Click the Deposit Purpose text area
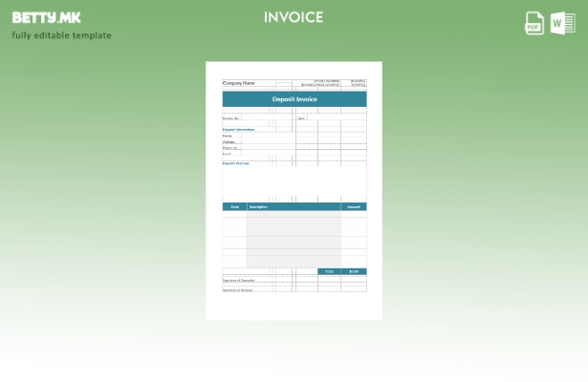Image resolution: width=588 pixels, height=382 pixels. point(294,182)
